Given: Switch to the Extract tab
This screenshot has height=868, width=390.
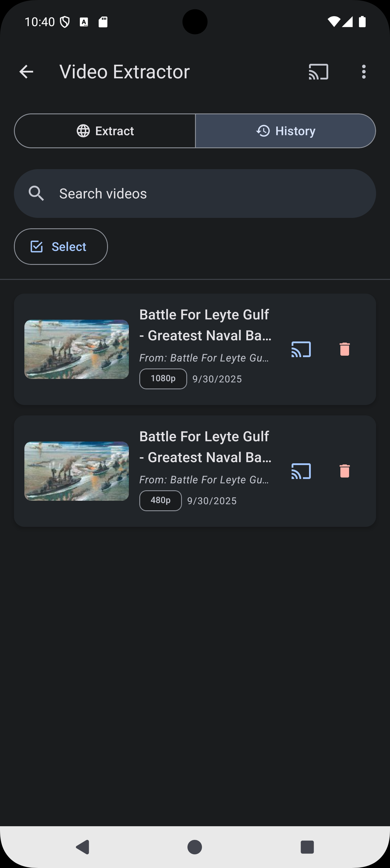Looking at the screenshot, I should coord(105,131).
